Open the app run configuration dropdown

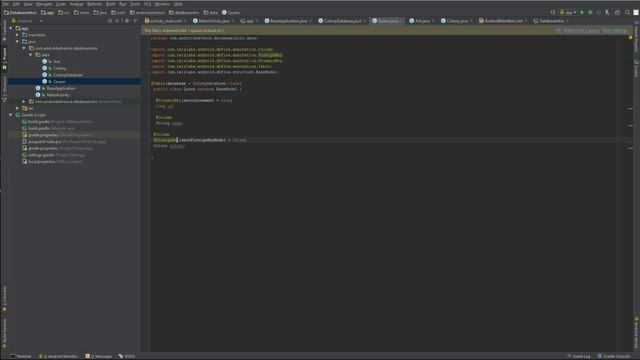(568, 13)
